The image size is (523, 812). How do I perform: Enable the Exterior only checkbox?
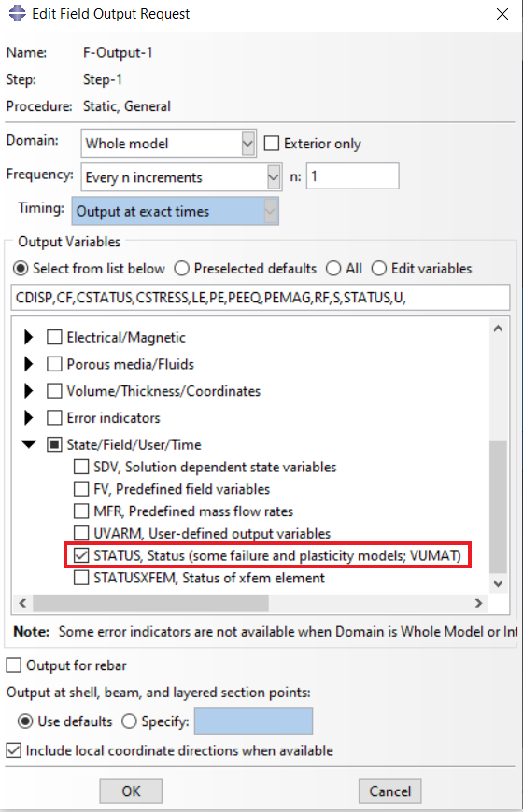click(x=272, y=144)
